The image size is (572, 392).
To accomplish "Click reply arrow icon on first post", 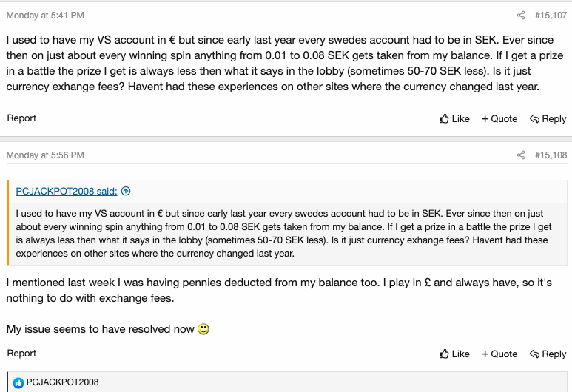I will [x=534, y=119].
